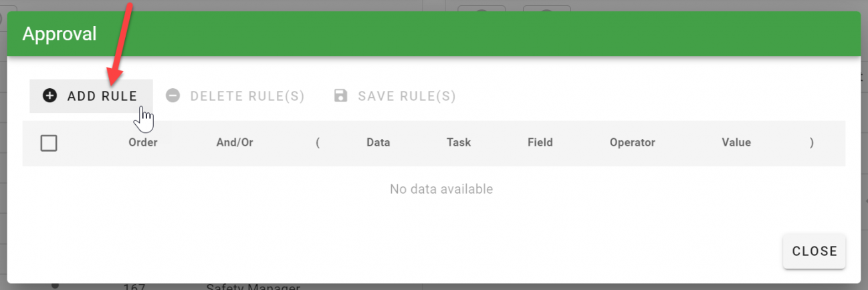
Task: Select the opening parenthesis column header
Action: coord(318,142)
